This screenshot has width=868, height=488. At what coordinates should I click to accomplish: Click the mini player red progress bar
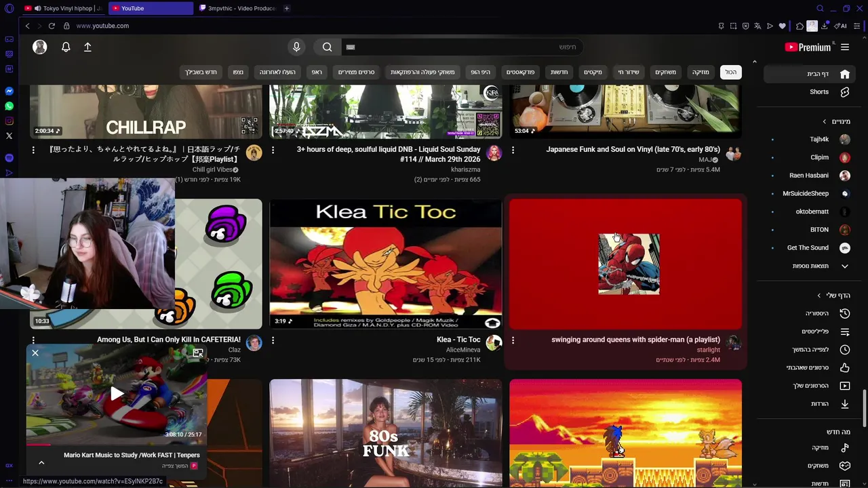39,445
